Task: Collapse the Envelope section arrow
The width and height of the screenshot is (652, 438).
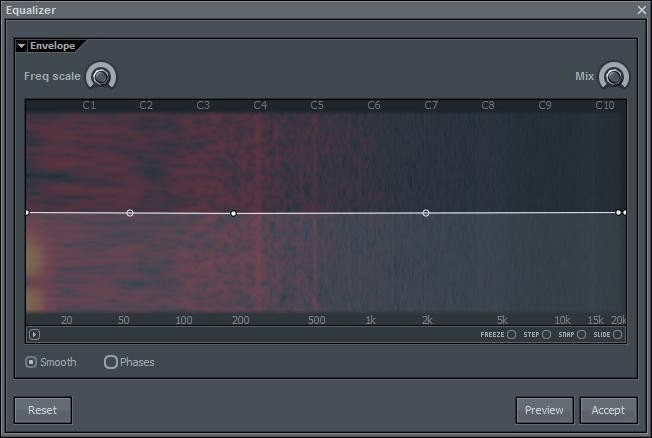Action: pos(22,46)
